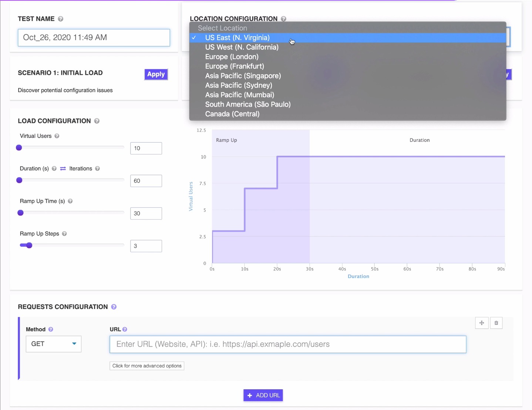Viewport: 532px width, 410px height.
Task: Apply Scenario 1 Initial Load
Action: click(x=156, y=74)
